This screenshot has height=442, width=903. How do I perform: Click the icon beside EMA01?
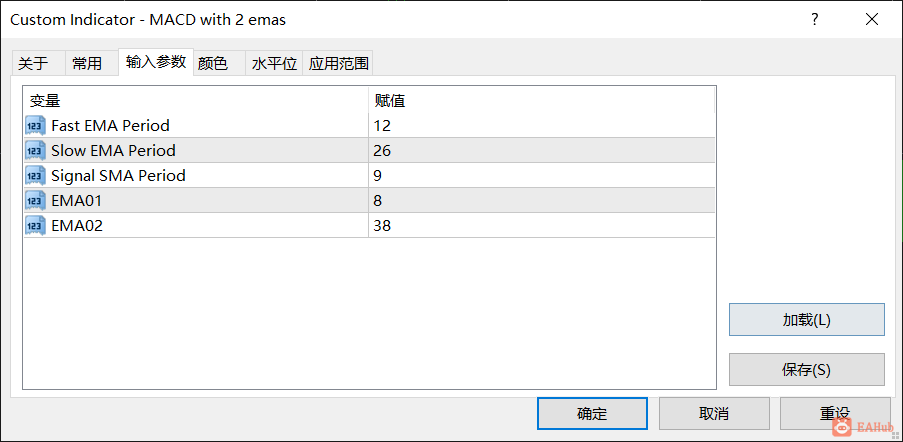[x=36, y=201]
